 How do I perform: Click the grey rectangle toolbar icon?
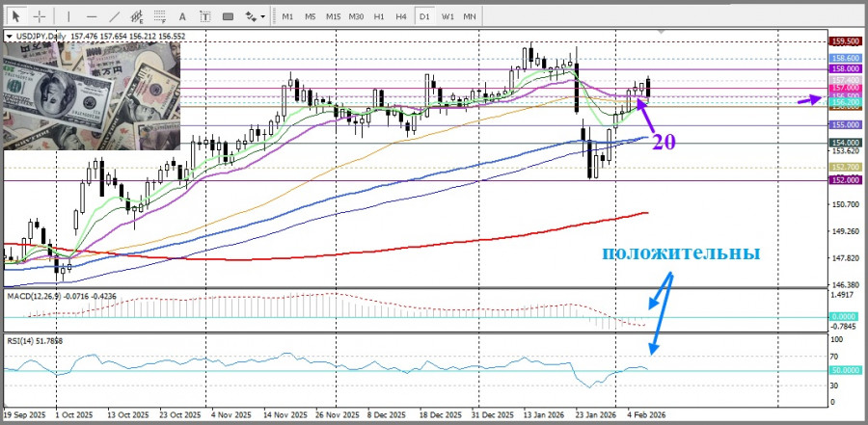[228, 16]
